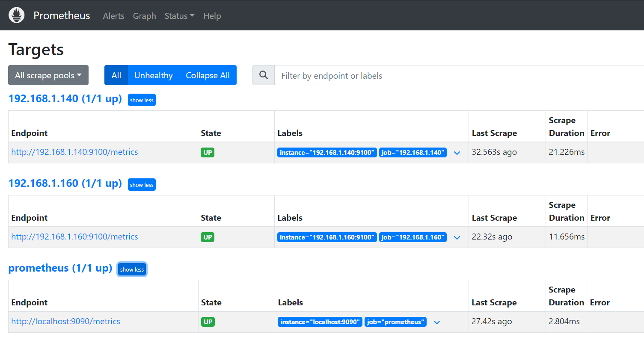The image size is (644, 349).
Task: Click show less for pool 192.168.1.140
Action: coord(142,100)
